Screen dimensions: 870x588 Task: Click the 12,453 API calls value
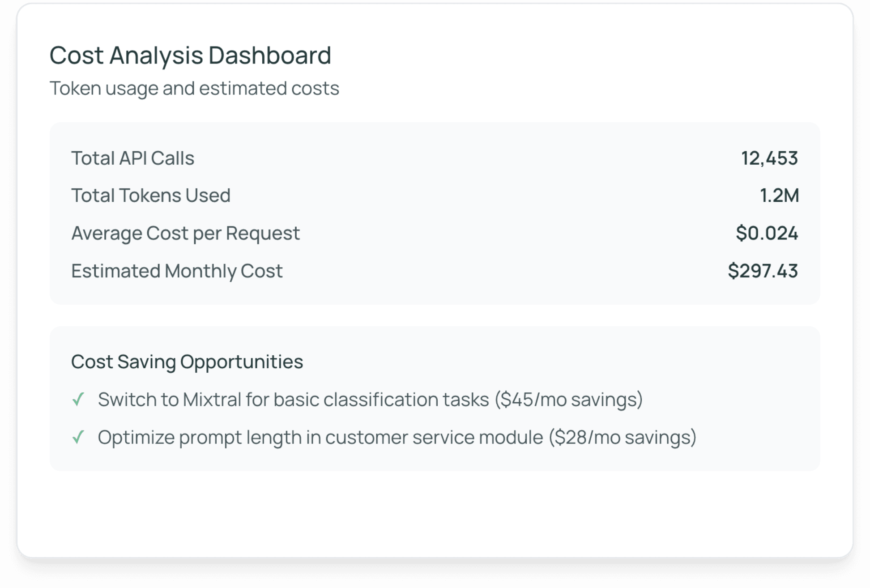pos(769,158)
